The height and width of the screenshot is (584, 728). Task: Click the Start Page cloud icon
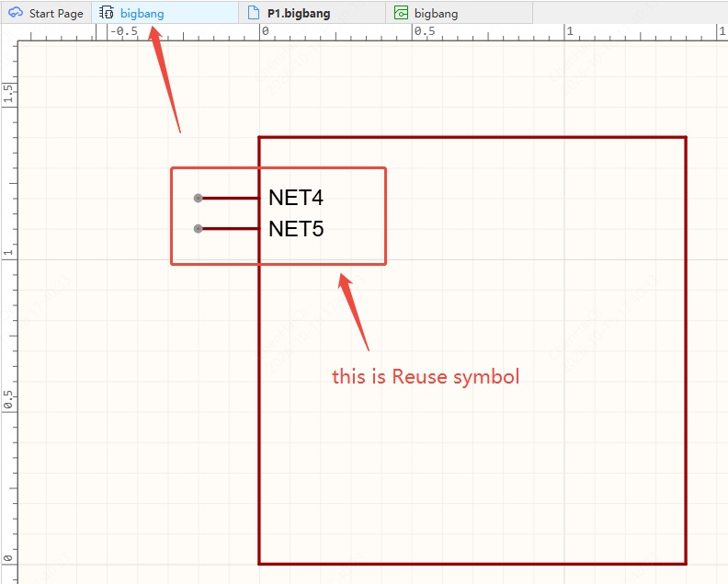tap(16, 13)
